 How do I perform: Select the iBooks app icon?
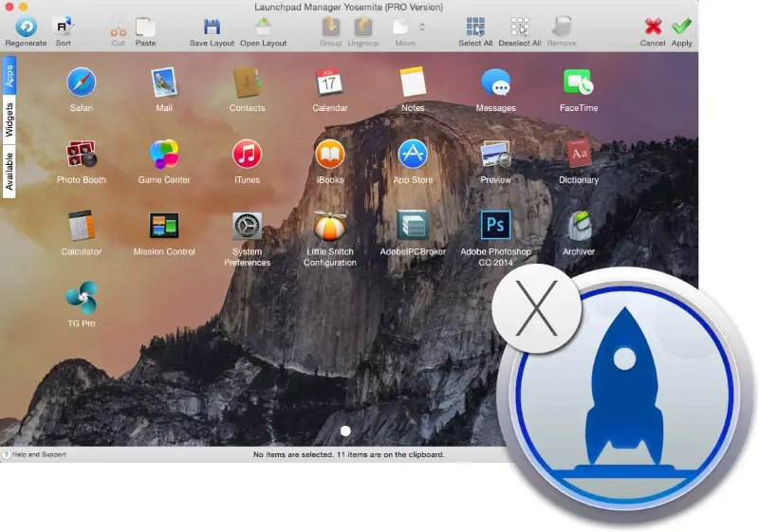(329, 155)
